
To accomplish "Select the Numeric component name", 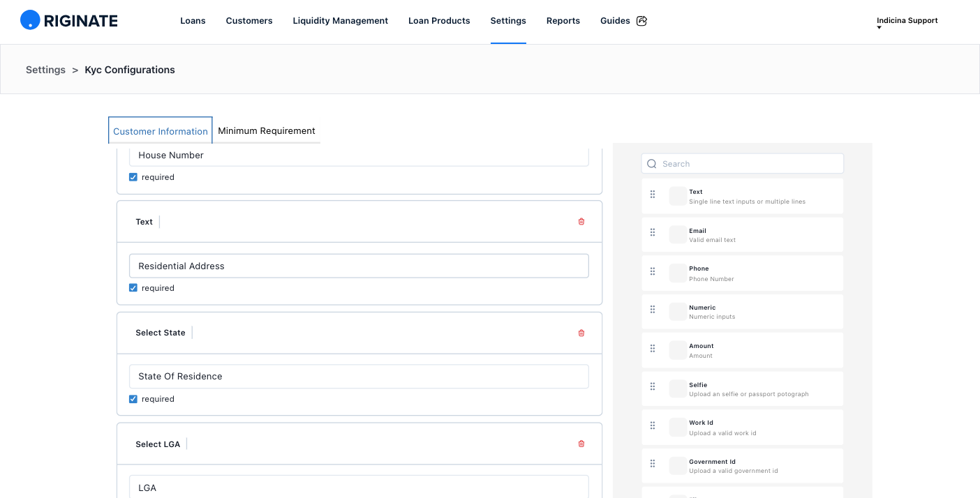I will [702, 308].
